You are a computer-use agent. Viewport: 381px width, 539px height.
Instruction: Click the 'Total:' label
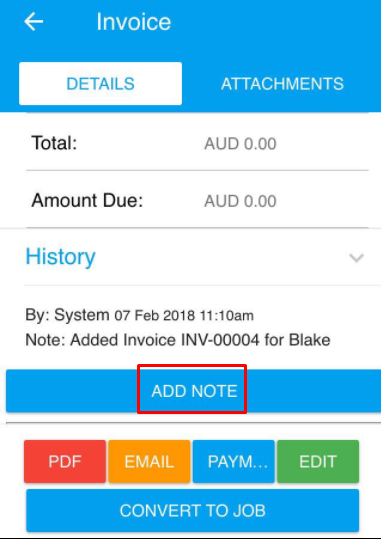click(x=54, y=143)
